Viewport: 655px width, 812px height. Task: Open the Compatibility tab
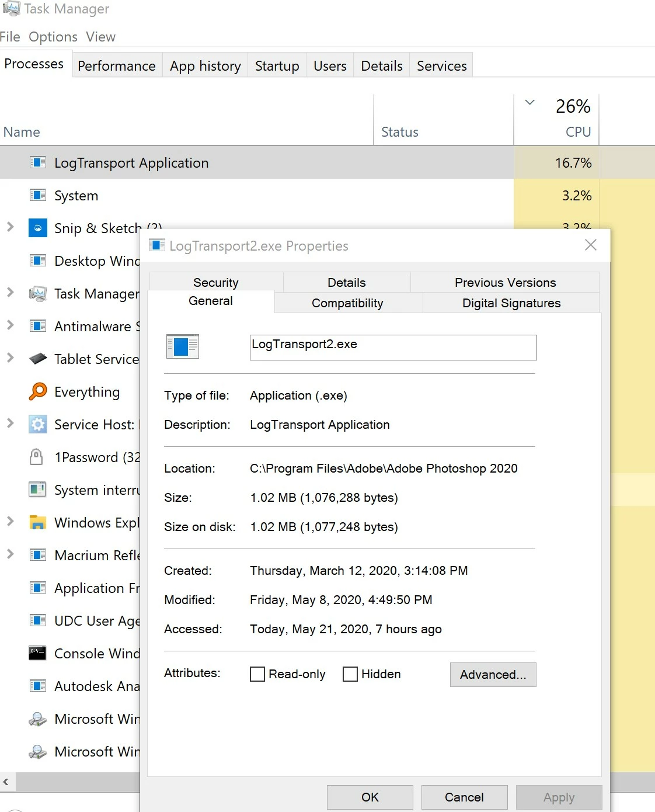pos(347,303)
